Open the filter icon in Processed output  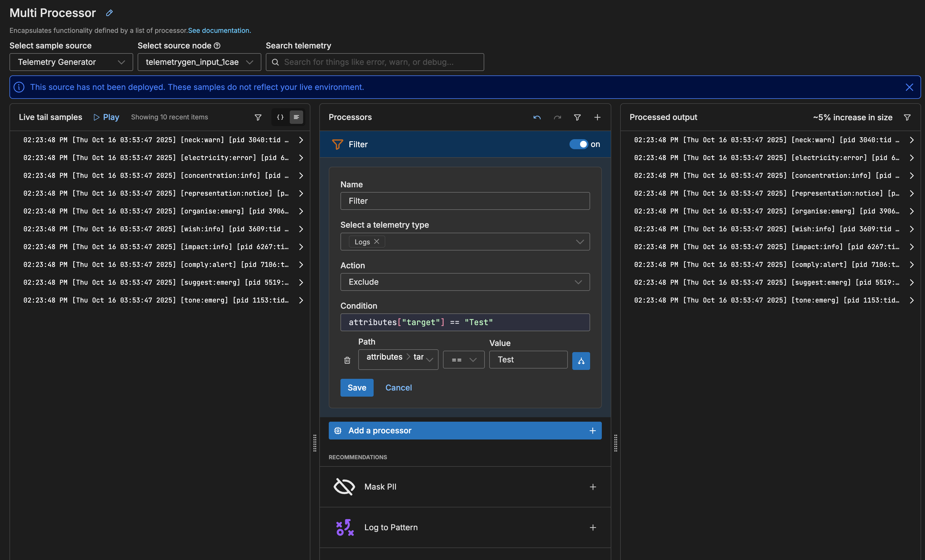click(x=907, y=117)
